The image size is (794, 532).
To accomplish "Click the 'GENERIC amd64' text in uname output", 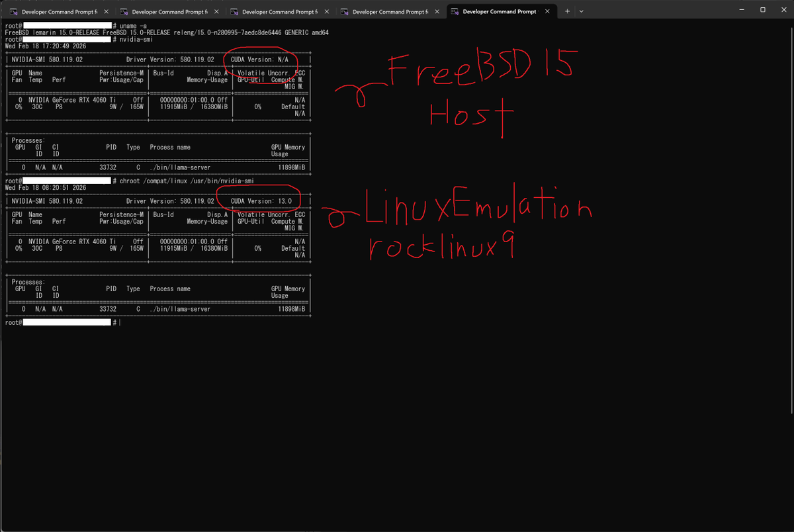I will click(x=306, y=32).
